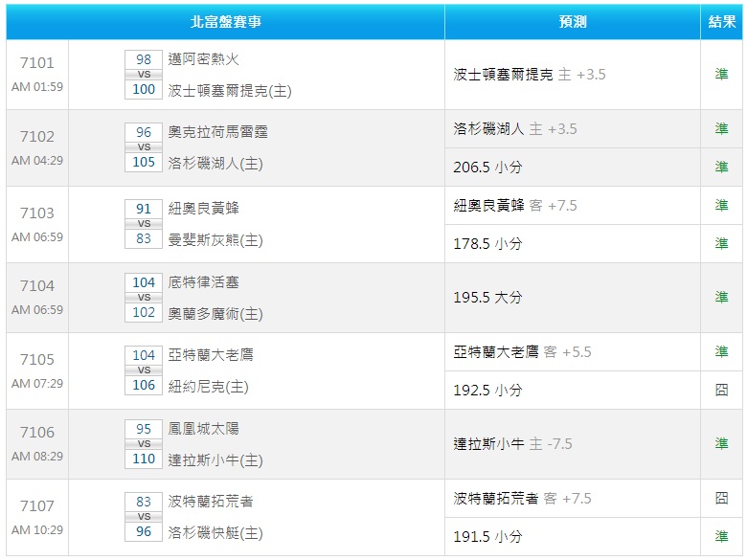Click prediction 191.5 小分
The height and width of the screenshot is (560, 747).
click(x=487, y=537)
